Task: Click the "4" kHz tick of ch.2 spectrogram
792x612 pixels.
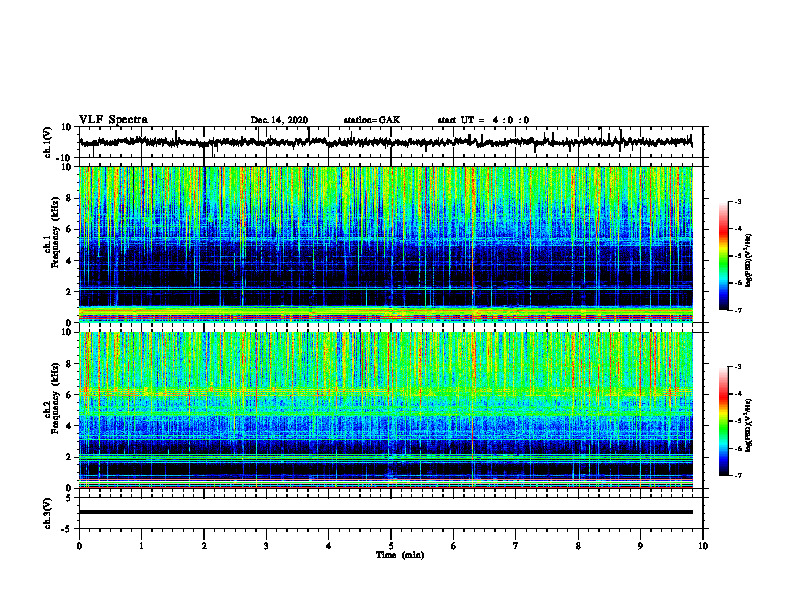Action: [69, 426]
